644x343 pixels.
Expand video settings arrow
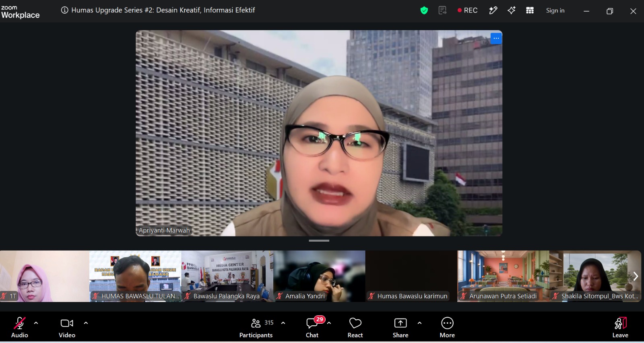(86, 323)
